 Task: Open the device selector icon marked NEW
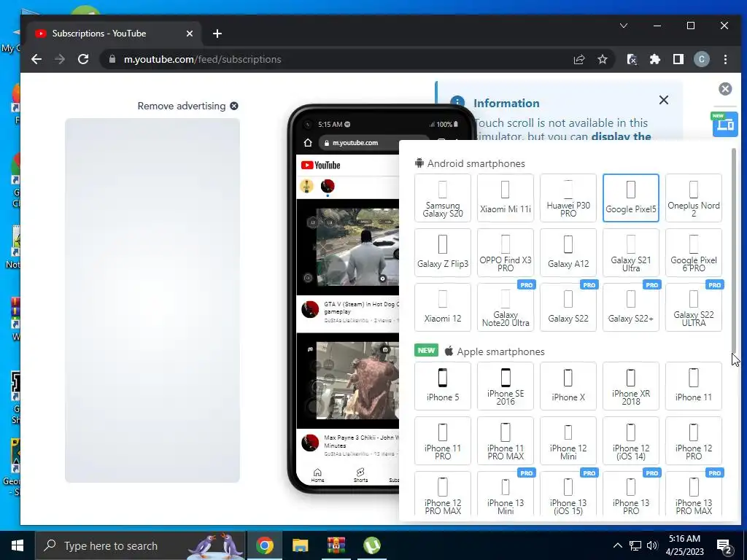[725, 124]
